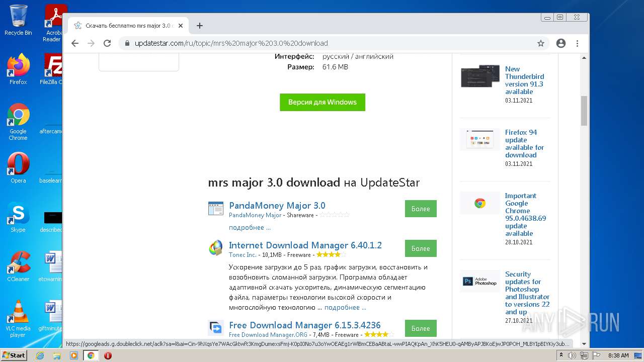The width and height of the screenshot is (644, 362).
Task: Click the Более button for Internet Download Manager
Action: tap(421, 248)
